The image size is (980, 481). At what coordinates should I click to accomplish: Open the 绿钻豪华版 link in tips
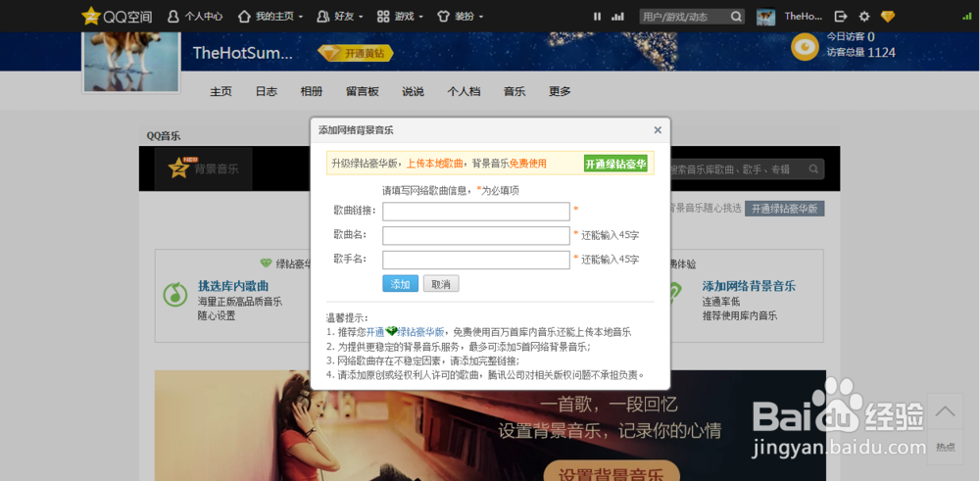[420, 332]
